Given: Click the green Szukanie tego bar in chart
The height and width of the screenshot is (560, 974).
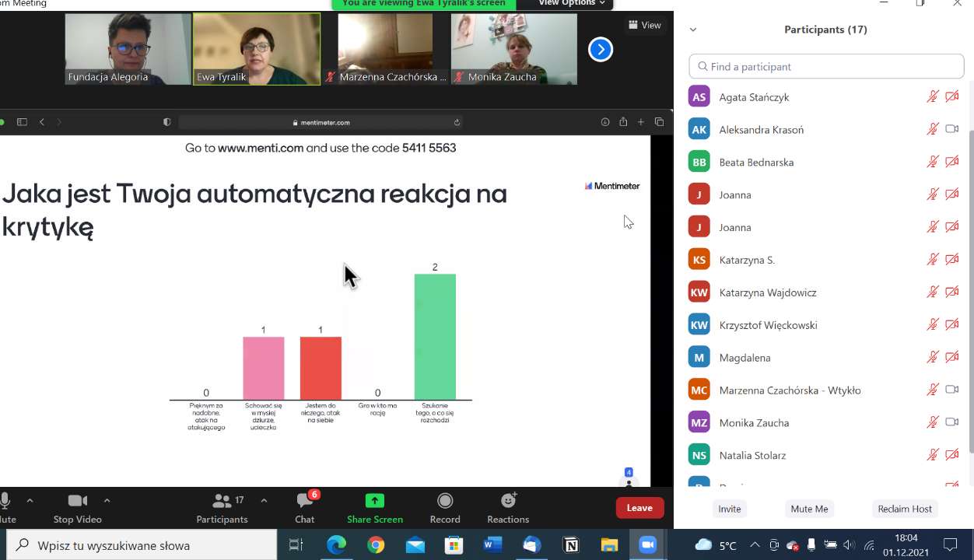Looking at the screenshot, I should coord(435,337).
